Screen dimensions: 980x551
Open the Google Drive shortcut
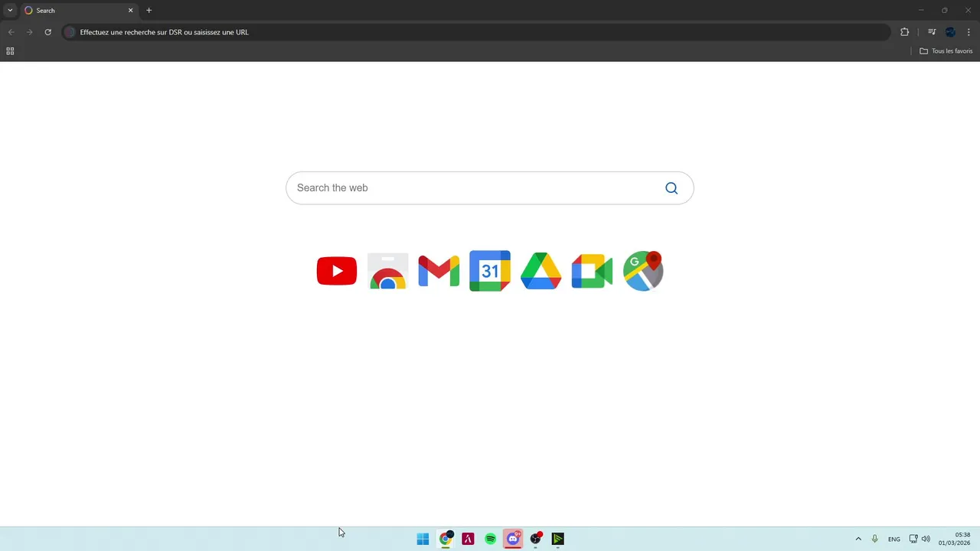[541, 271]
